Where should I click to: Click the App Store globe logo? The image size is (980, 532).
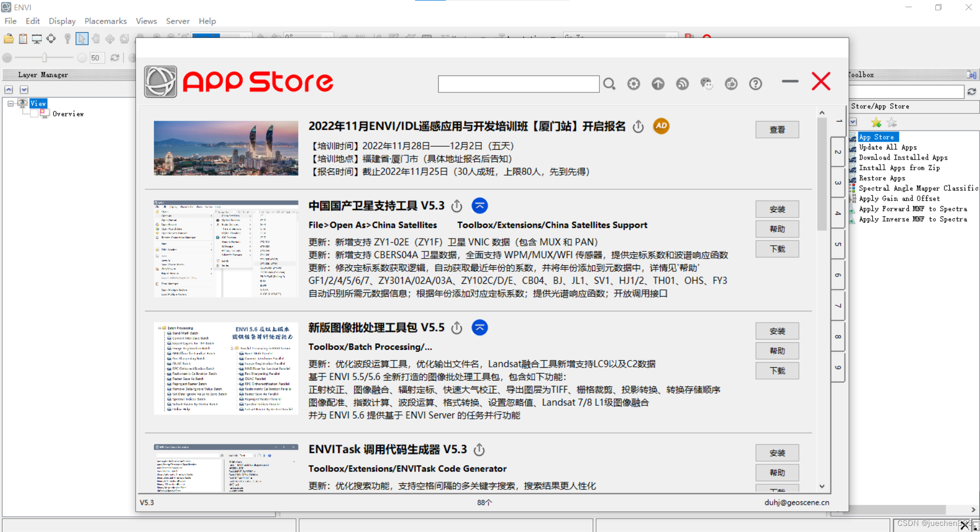[161, 82]
